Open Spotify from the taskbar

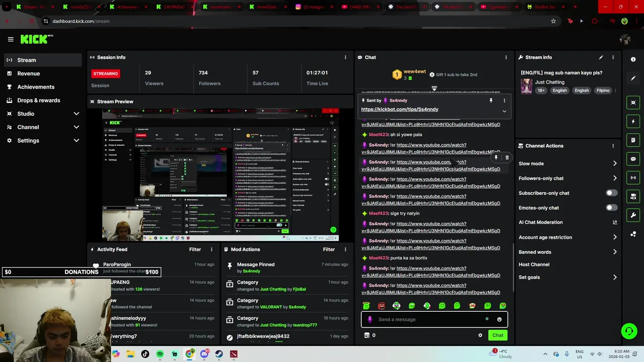pos(160,354)
